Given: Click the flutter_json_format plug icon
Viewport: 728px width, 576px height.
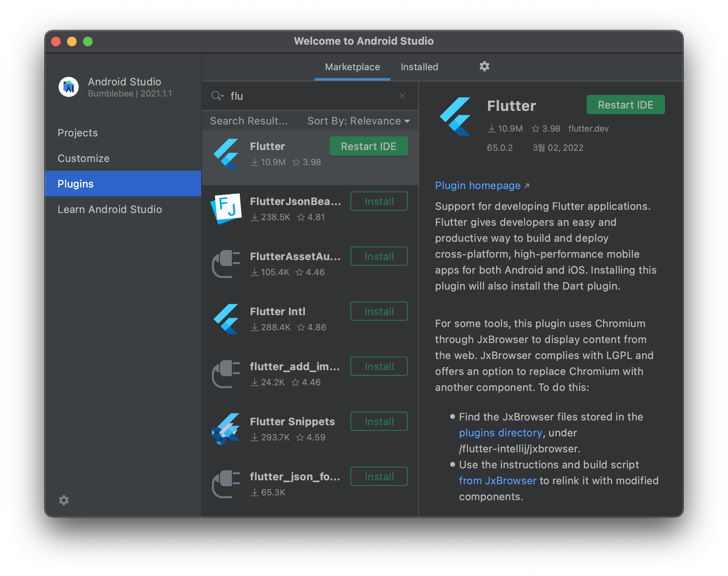Looking at the screenshot, I should (x=226, y=484).
